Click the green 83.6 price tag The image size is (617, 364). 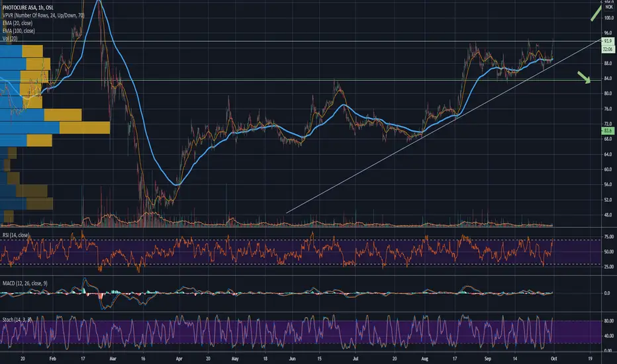(608, 130)
